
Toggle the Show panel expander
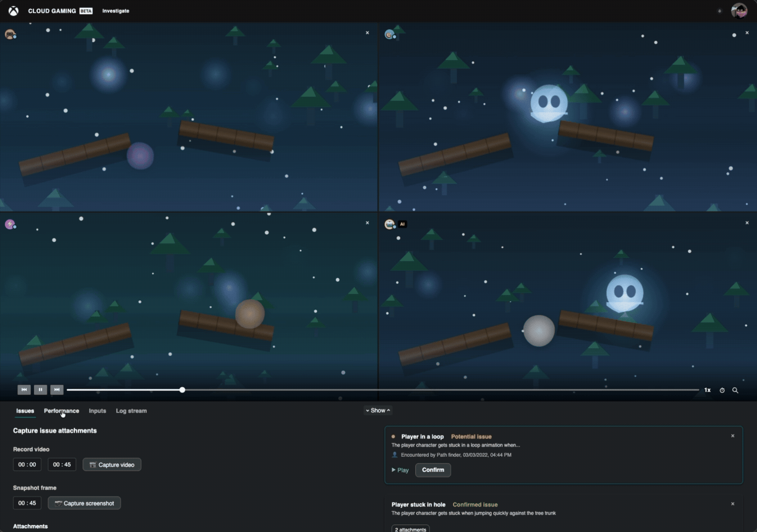tap(378, 410)
